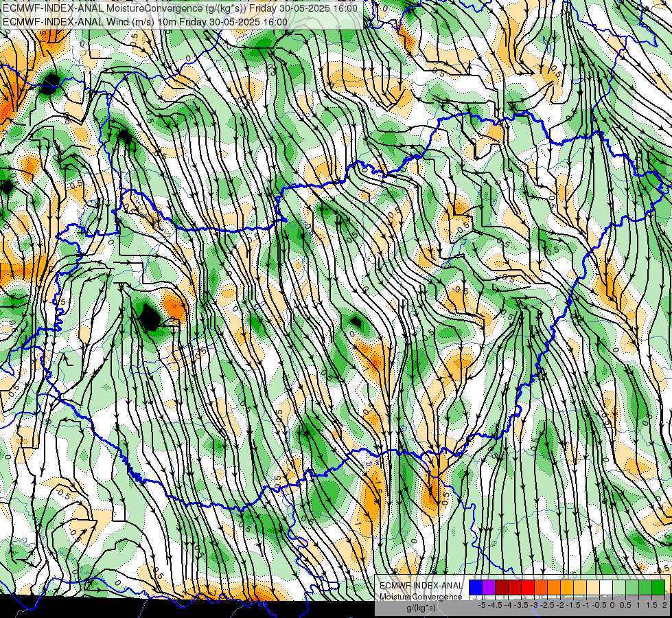Click the white legend swatch for -0.5 to 0

606,587
